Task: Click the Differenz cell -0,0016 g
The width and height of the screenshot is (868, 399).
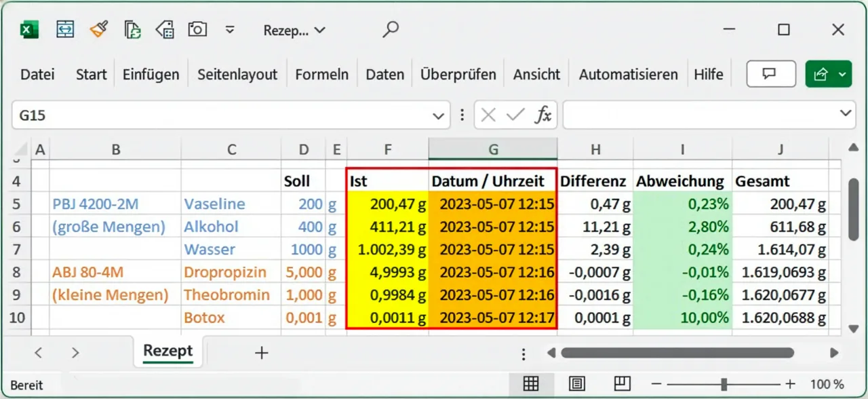Action: click(x=595, y=295)
